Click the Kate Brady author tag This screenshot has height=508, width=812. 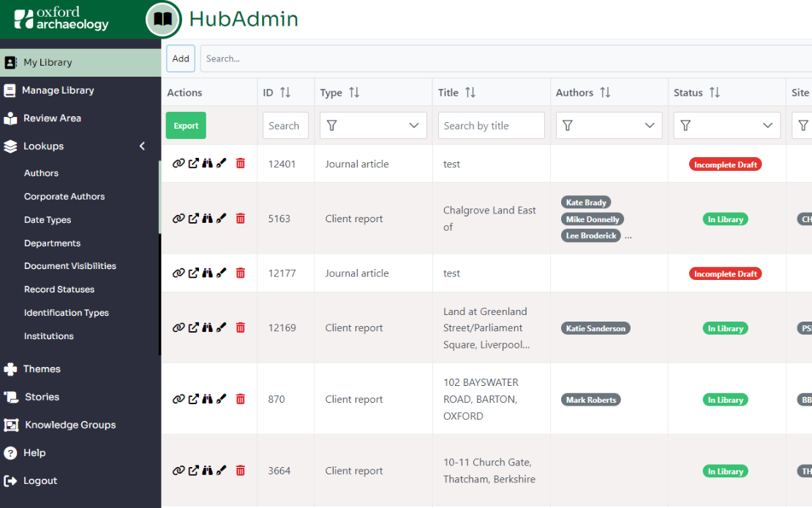click(x=586, y=202)
